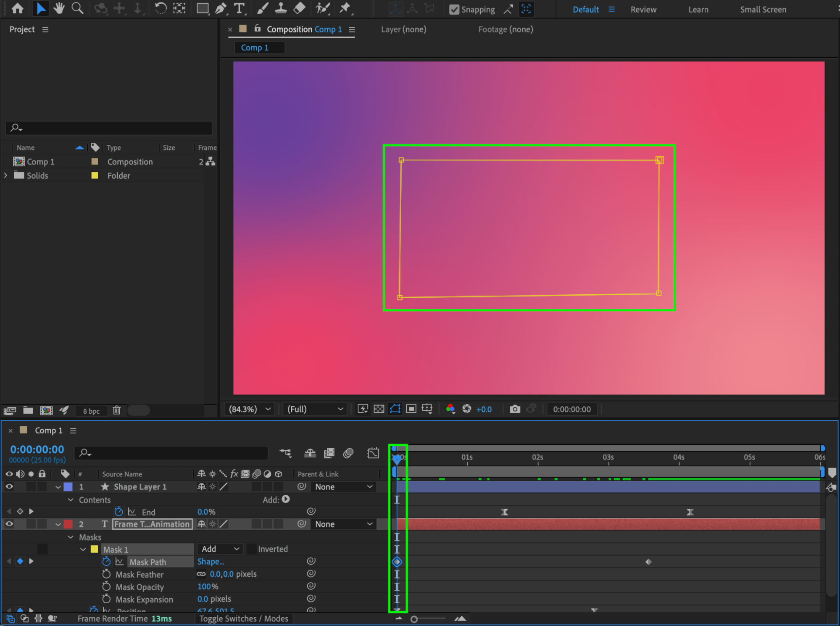Select the Horizontal Type tool
This screenshot has width=840, height=626.
click(x=239, y=8)
